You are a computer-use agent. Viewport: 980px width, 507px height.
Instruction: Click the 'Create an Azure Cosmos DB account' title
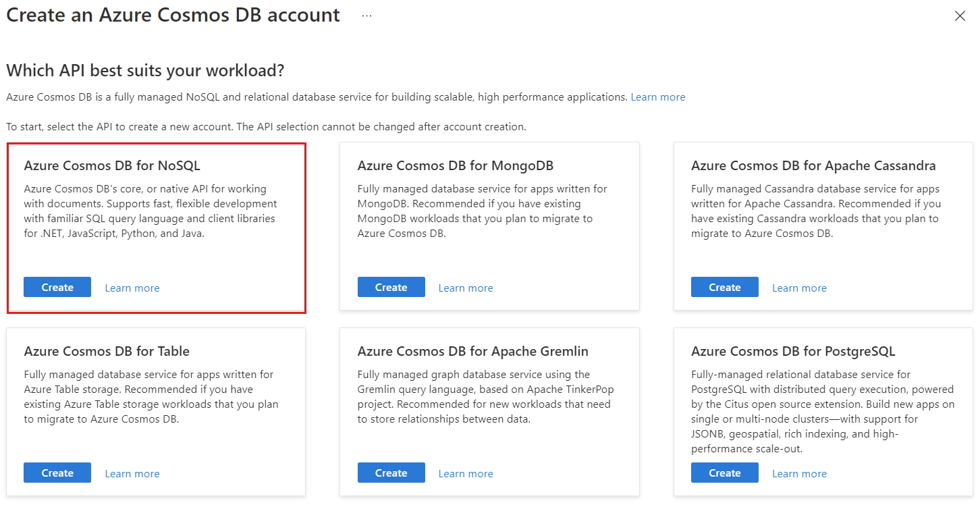pyautogui.click(x=173, y=16)
